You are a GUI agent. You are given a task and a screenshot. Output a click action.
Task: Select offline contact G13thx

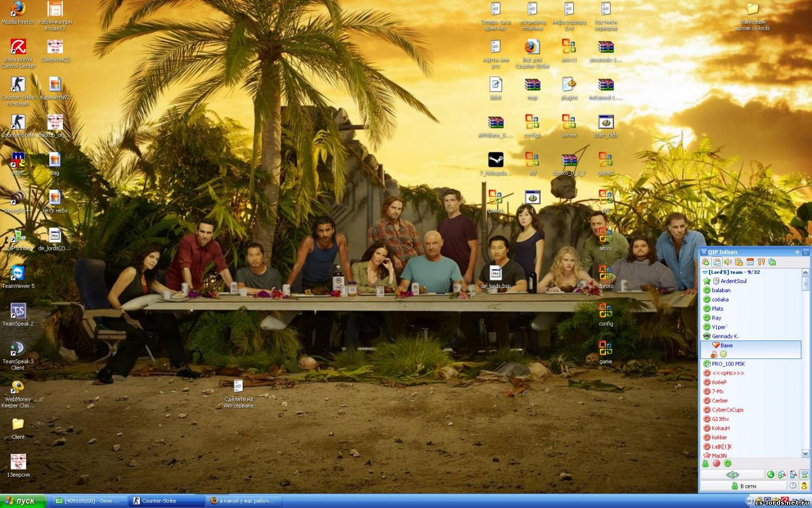click(751, 419)
